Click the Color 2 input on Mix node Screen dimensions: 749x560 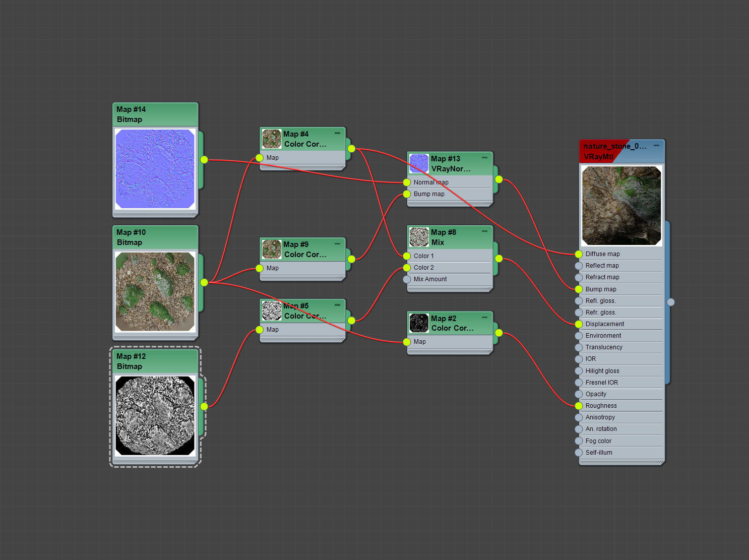[407, 268]
